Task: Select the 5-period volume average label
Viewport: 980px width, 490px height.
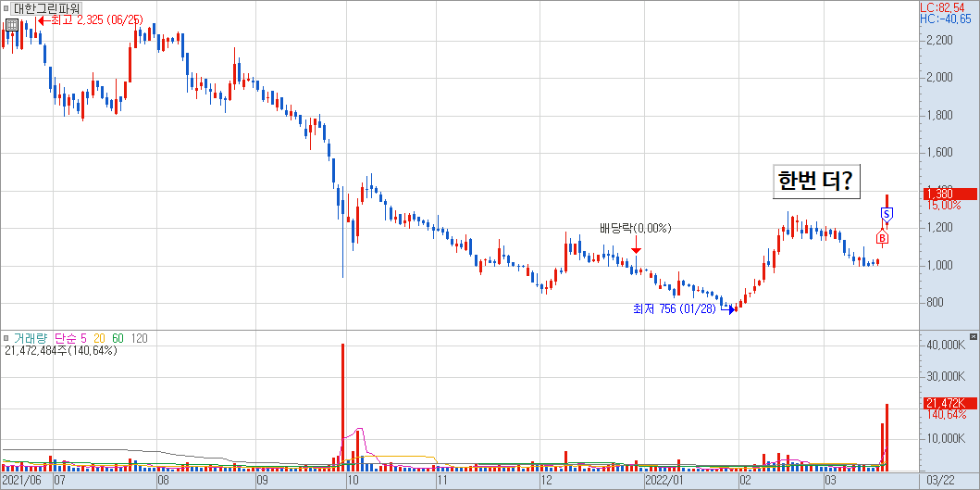Action: point(84,339)
